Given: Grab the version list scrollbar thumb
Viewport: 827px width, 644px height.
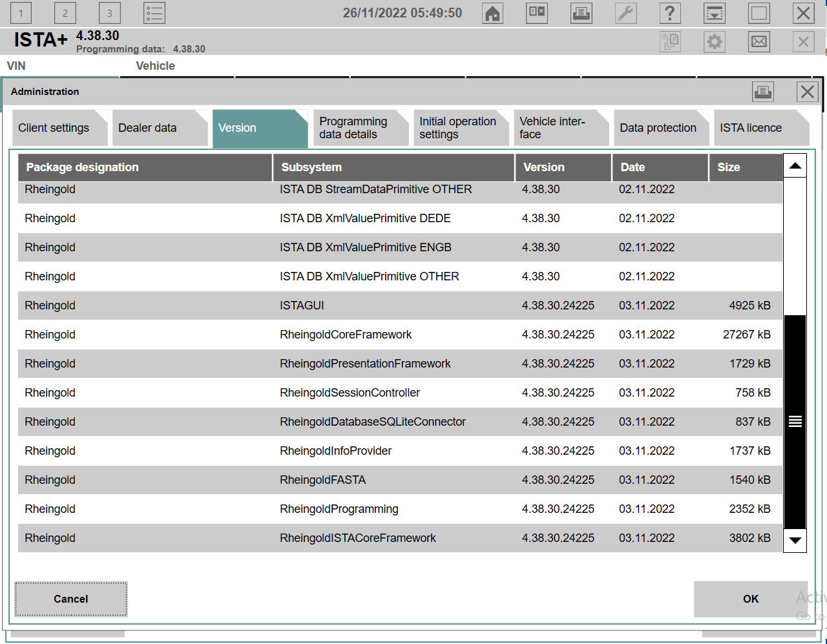Looking at the screenshot, I should pos(795,422).
